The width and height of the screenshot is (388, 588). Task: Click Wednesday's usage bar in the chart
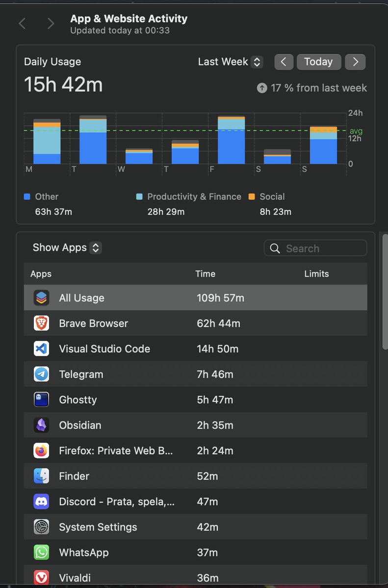tap(139, 156)
